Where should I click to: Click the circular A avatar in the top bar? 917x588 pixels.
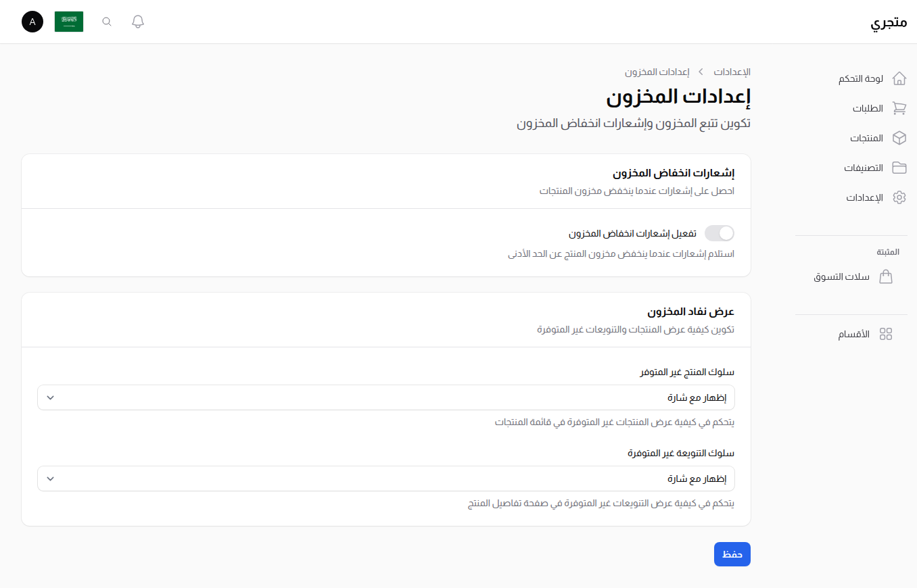click(32, 21)
